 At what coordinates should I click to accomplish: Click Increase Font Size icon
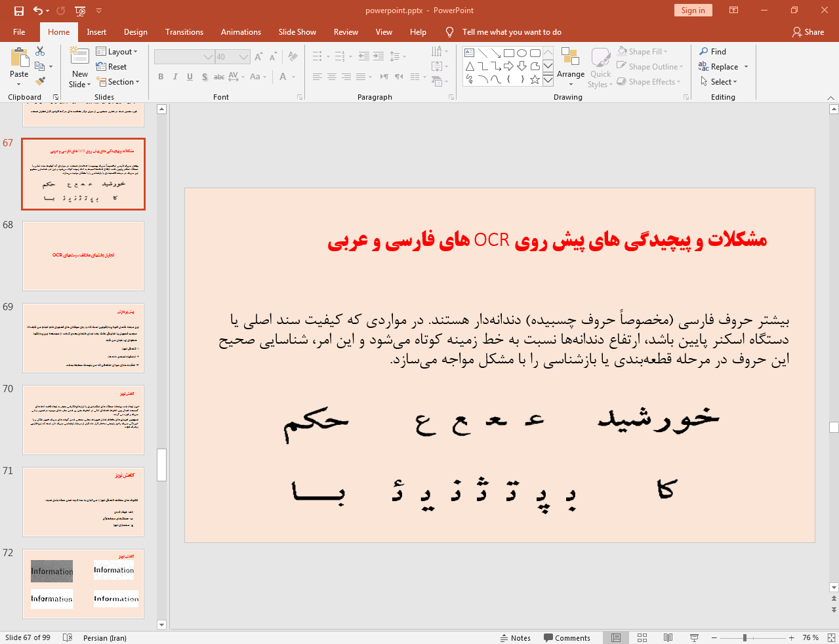(258, 57)
